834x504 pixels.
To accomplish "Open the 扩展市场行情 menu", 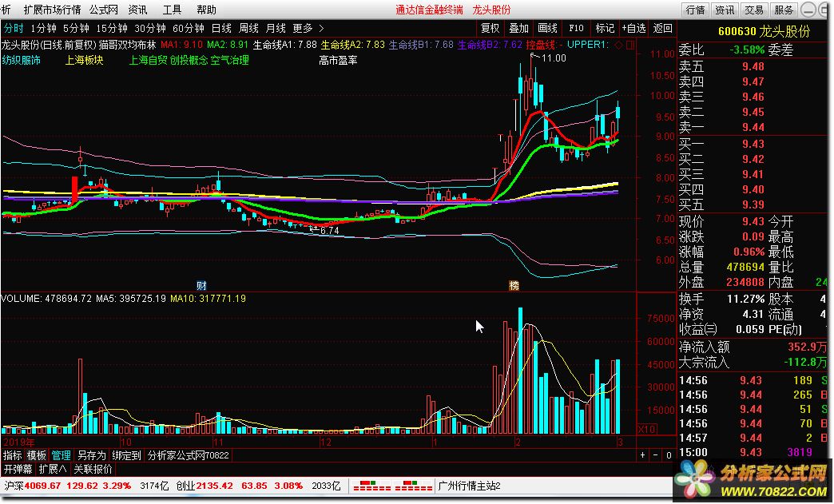I will pyautogui.click(x=53, y=10).
